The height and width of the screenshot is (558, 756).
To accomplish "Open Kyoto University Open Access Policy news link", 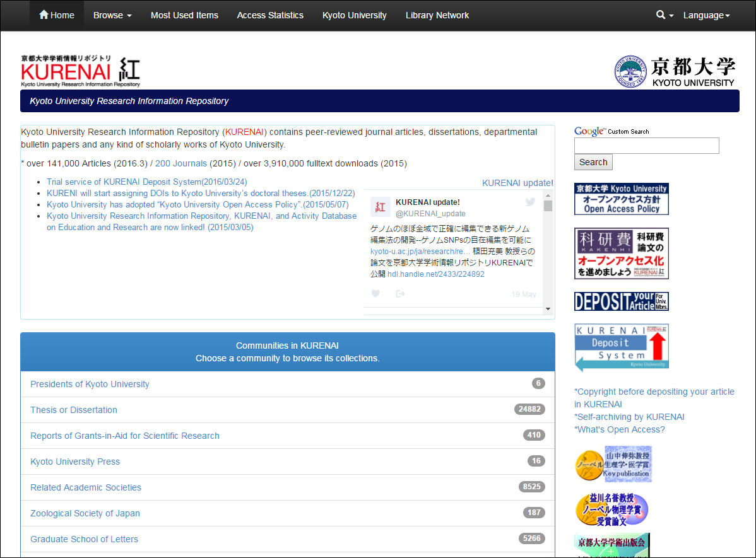I will coord(198,204).
